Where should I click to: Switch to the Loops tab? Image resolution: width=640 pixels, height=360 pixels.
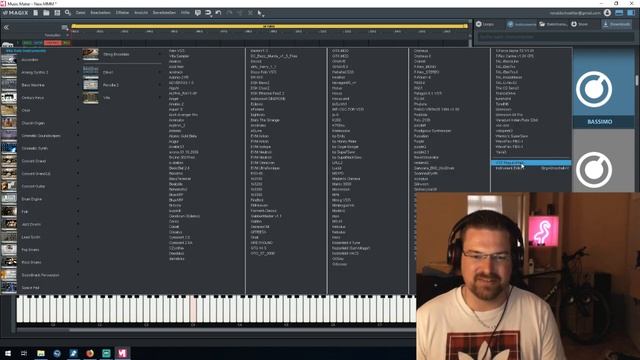(x=485, y=24)
